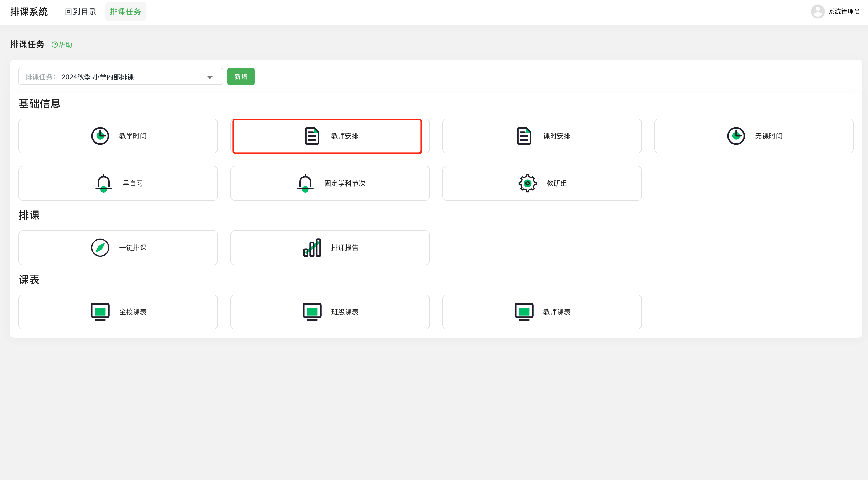Select the bell icon for 早自习
The image size is (868, 480).
tap(103, 183)
